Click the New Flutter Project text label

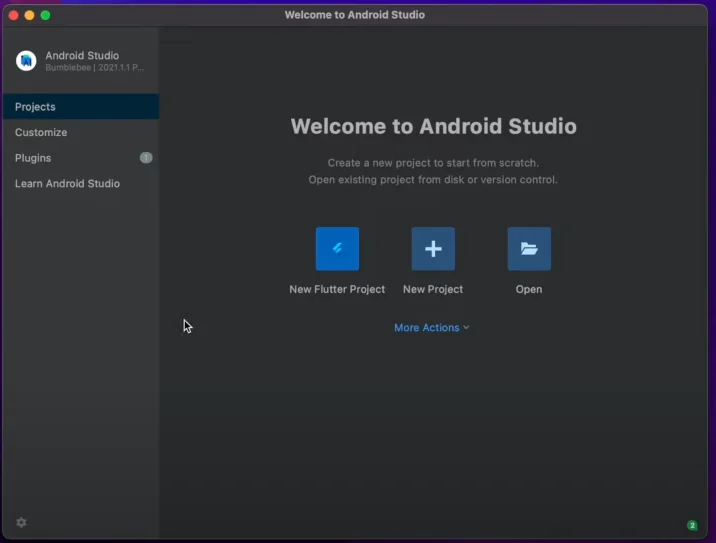pyautogui.click(x=337, y=289)
